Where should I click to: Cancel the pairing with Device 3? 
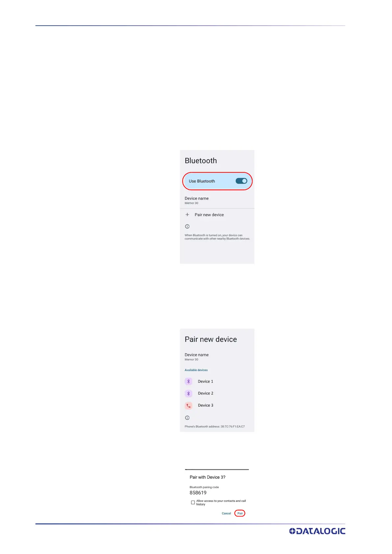click(x=226, y=513)
